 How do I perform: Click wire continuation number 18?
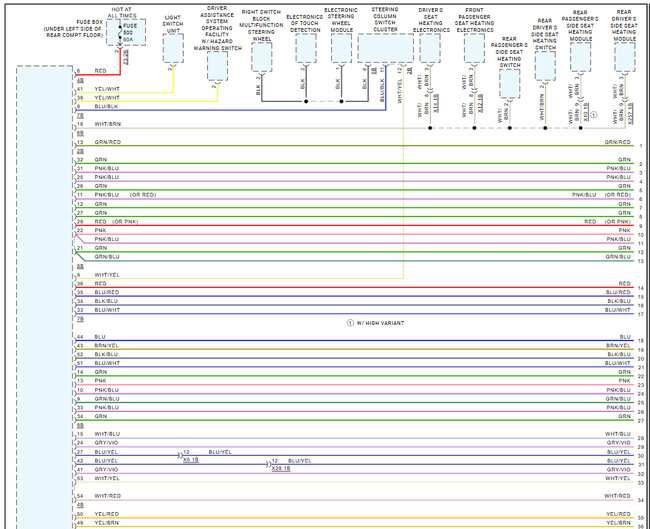(x=641, y=341)
